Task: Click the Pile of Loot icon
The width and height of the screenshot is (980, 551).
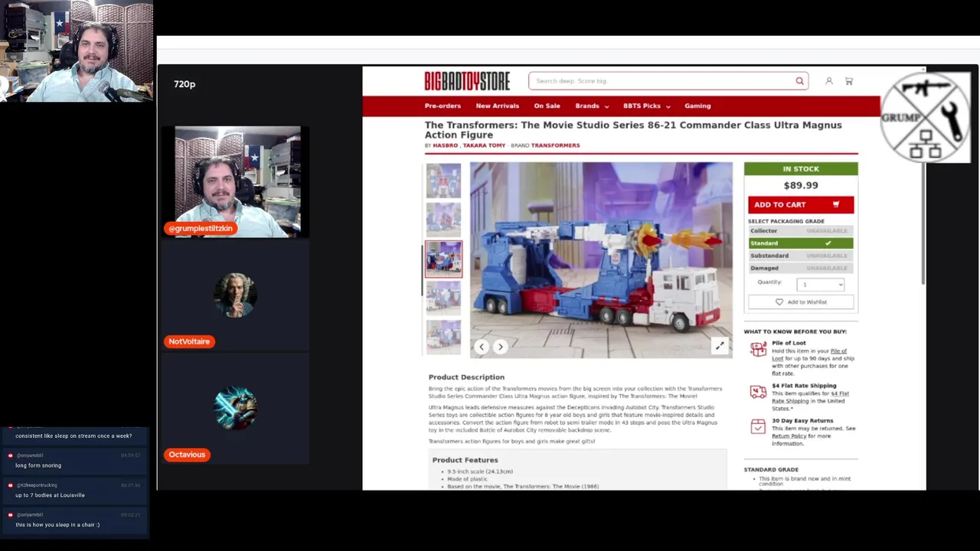Action: (x=758, y=350)
